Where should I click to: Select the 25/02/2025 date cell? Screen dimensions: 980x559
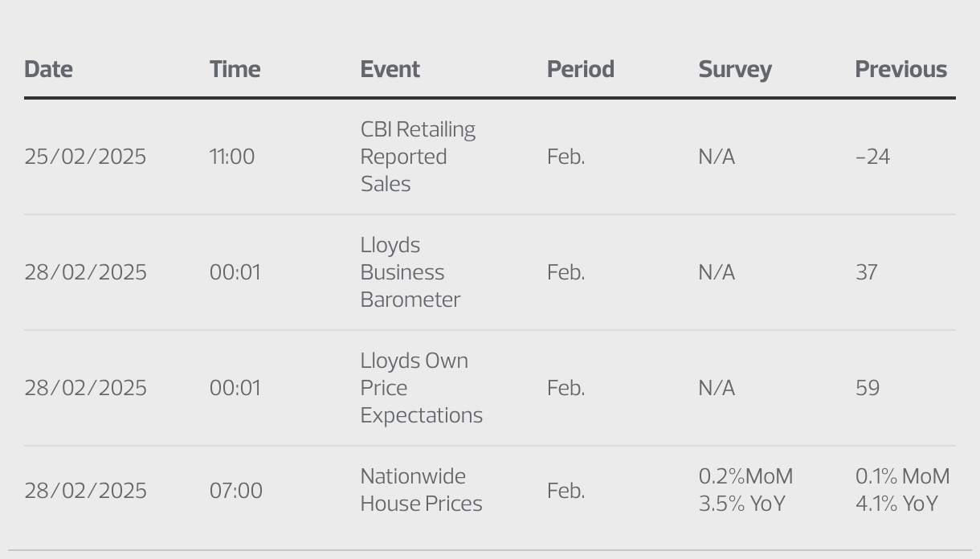pos(85,157)
